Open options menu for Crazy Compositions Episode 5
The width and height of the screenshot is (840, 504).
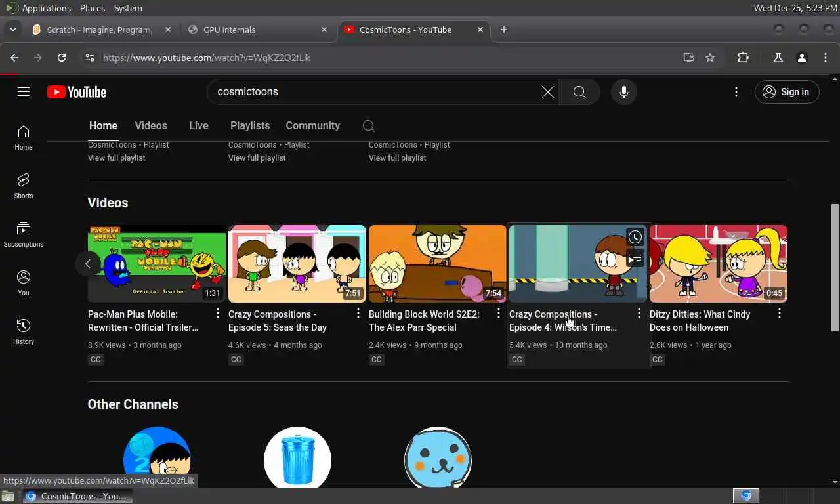(x=358, y=314)
